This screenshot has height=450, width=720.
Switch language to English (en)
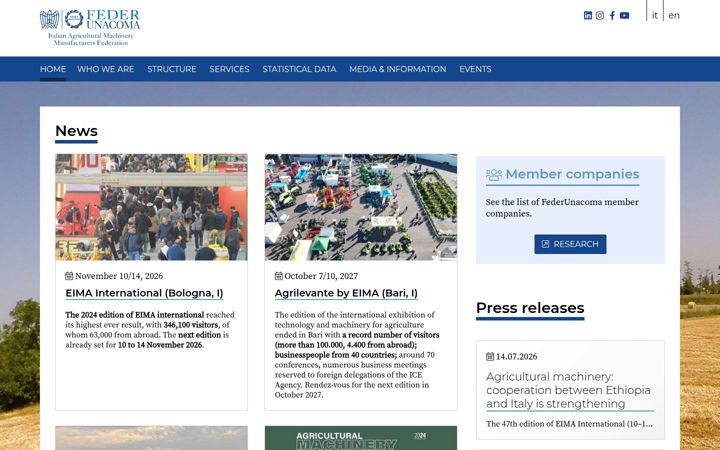(674, 15)
